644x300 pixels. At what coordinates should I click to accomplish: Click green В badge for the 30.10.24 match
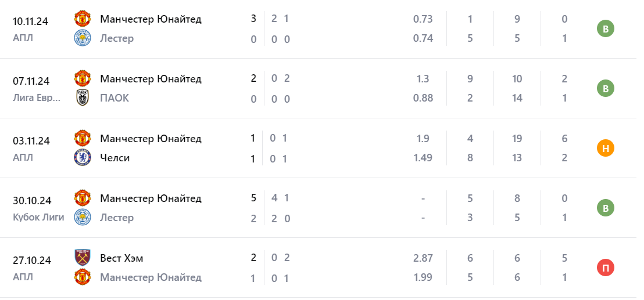pyautogui.click(x=605, y=208)
